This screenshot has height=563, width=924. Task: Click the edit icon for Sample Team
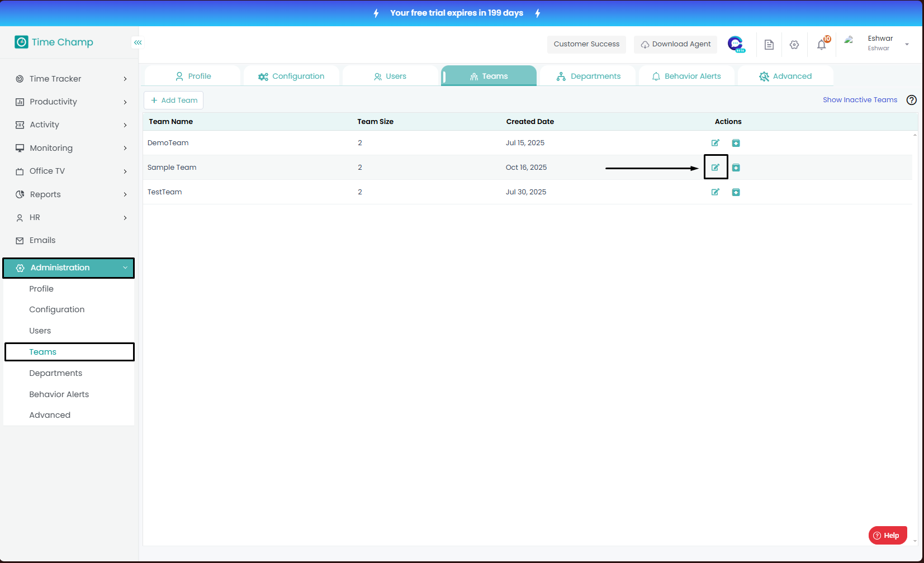point(715,167)
